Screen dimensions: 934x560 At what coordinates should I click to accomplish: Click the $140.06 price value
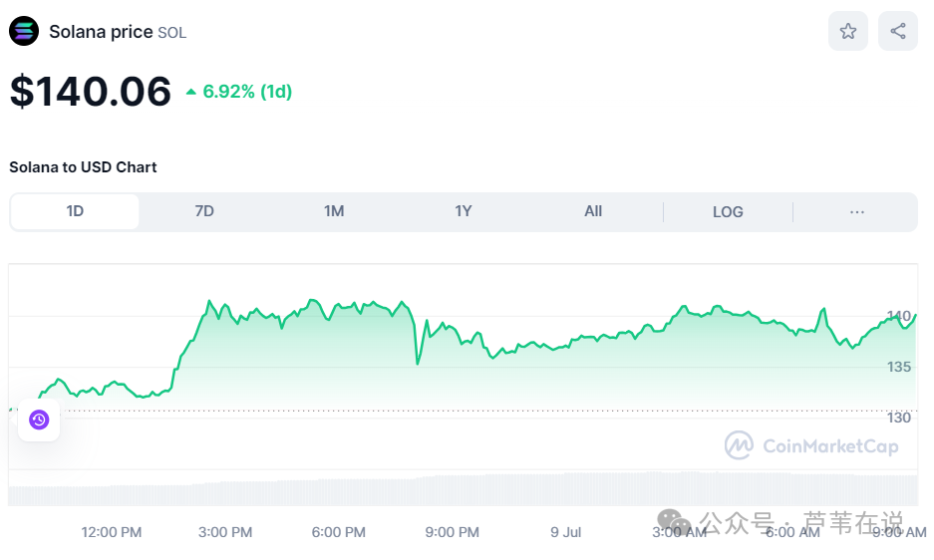(x=91, y=92)
